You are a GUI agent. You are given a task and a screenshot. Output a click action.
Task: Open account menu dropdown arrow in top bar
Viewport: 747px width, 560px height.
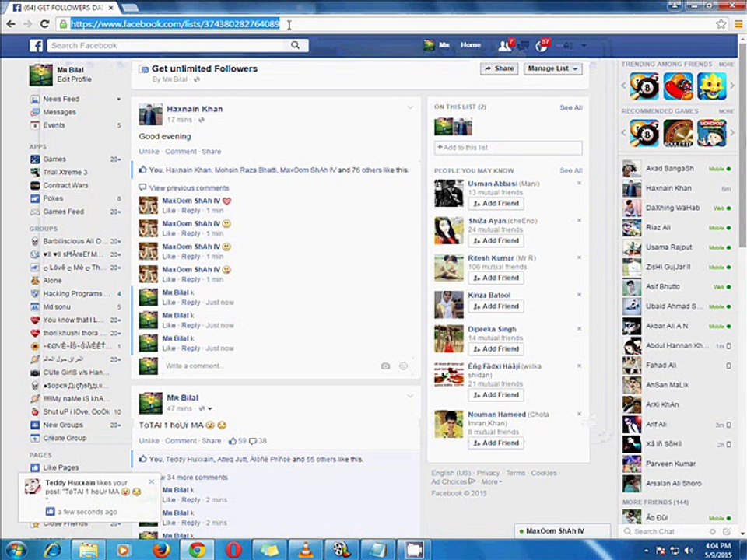coord(584,46)
